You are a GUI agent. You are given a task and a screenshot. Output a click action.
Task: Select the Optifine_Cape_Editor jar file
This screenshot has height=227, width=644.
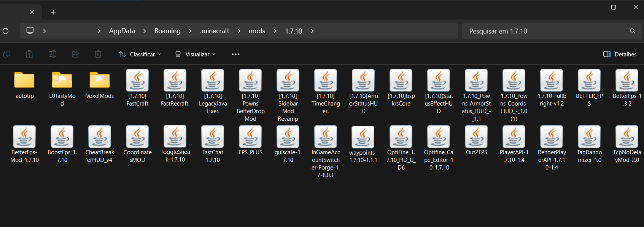439,149
